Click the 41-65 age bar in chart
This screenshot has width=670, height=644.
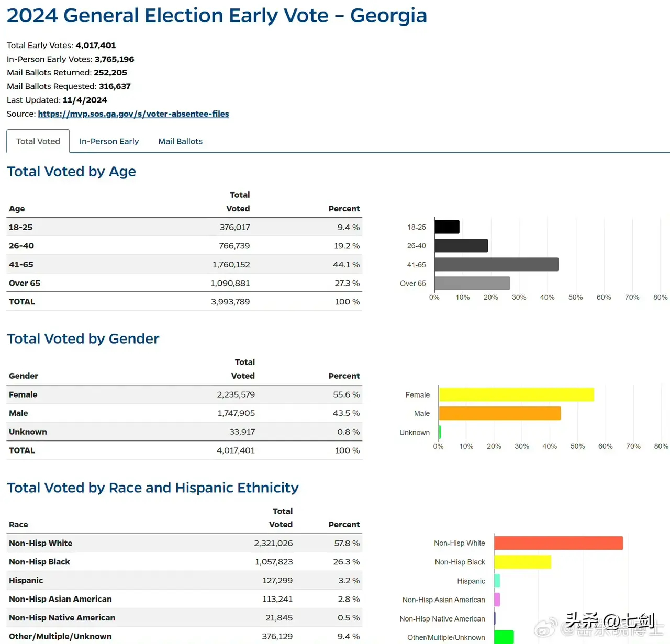(x=496, y=264)
